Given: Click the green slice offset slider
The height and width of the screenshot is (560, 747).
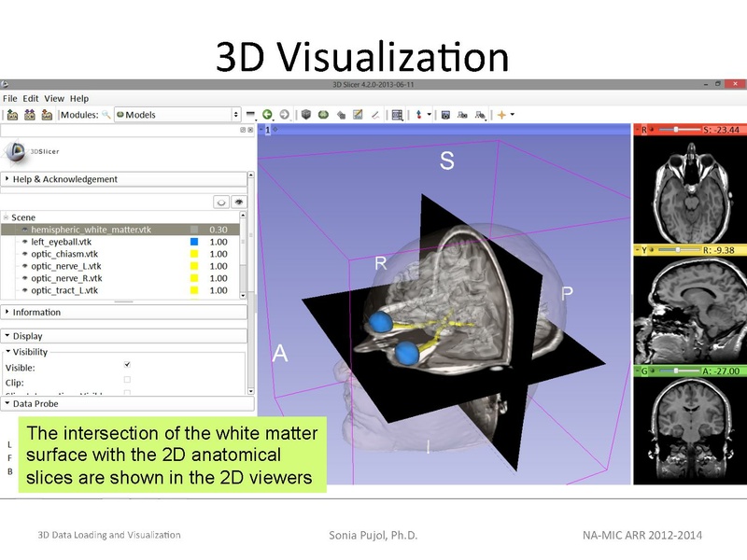Looking at the screenshot, I should (x=681, y=371).
